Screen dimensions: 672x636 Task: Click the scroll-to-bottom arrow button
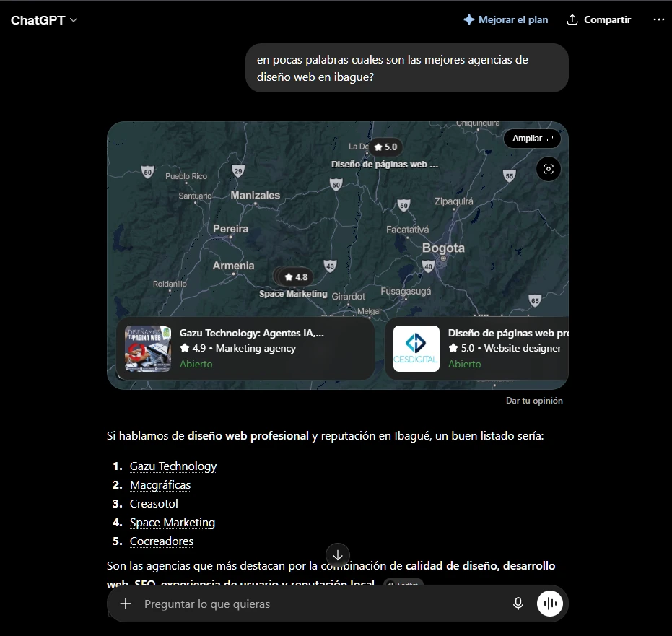click(338, 555)
